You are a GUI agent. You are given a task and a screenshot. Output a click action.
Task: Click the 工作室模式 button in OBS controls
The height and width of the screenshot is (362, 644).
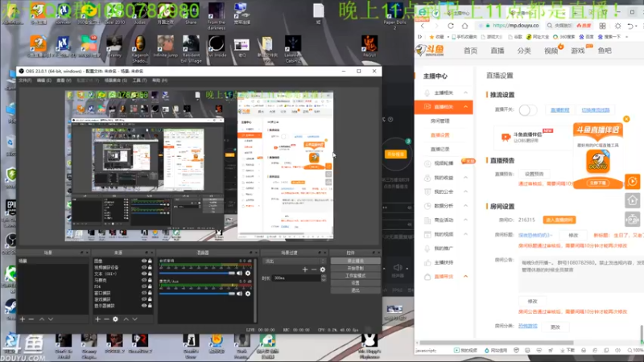coord(355,275)
